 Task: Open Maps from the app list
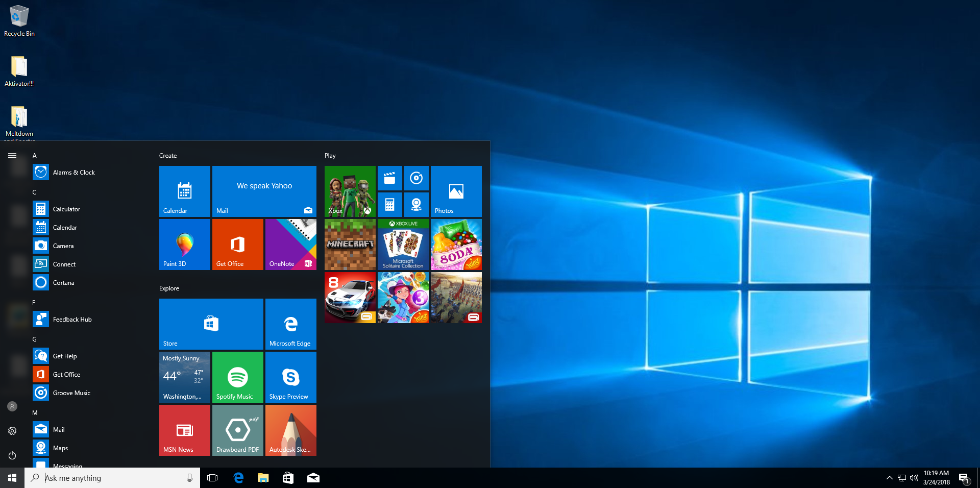(x=90, y=448)
